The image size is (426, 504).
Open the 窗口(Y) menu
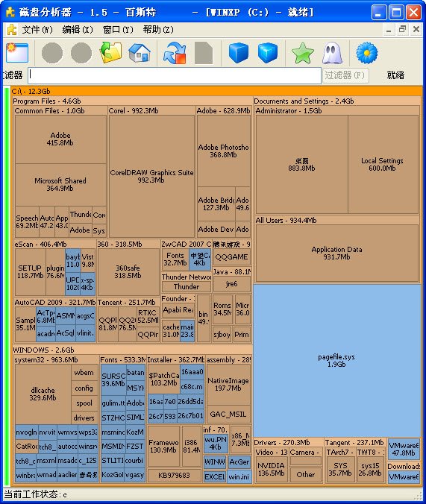[x=118, y=30]
